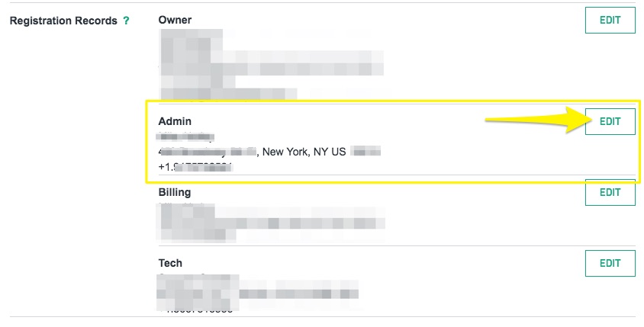644x327 pixels.
Task: Click the EDIT button for Admin record
Action: pyautogui.click(x=610, y=122)
